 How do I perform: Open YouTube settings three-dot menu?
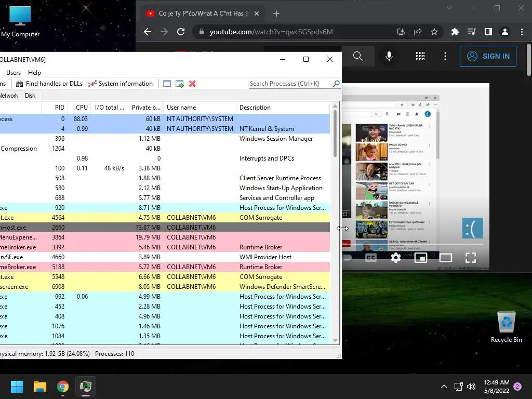click(x=445, y=56)
